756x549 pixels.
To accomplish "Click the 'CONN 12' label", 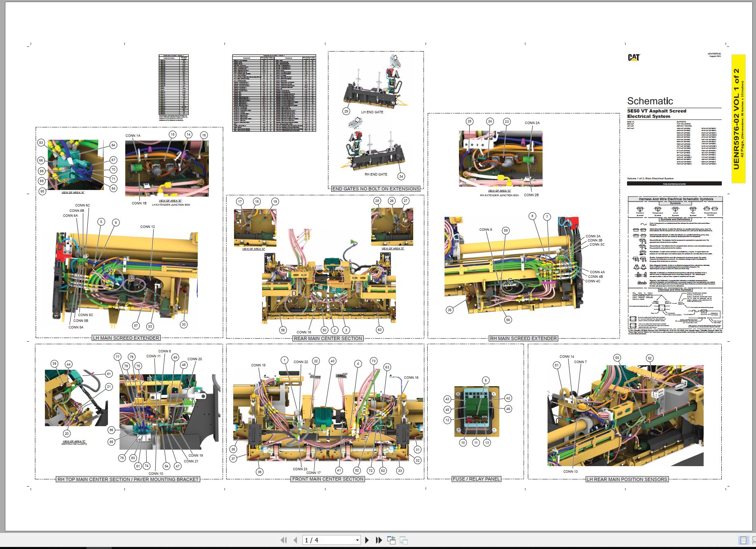I will pyautogui.click(x=147, y=227).
